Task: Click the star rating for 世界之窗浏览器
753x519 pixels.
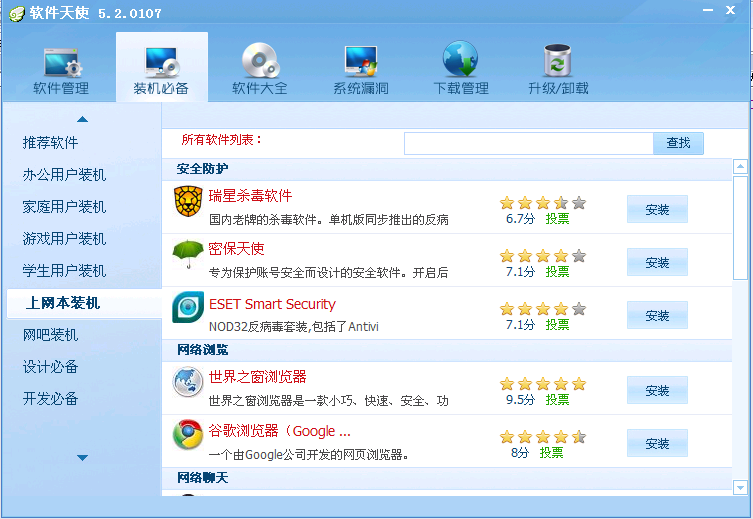Action: point(543,384)
